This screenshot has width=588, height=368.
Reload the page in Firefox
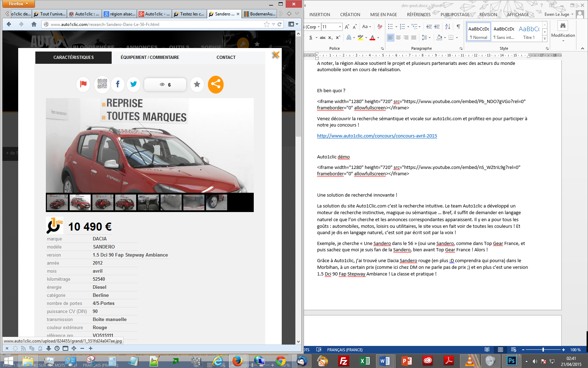click(280, 24)
